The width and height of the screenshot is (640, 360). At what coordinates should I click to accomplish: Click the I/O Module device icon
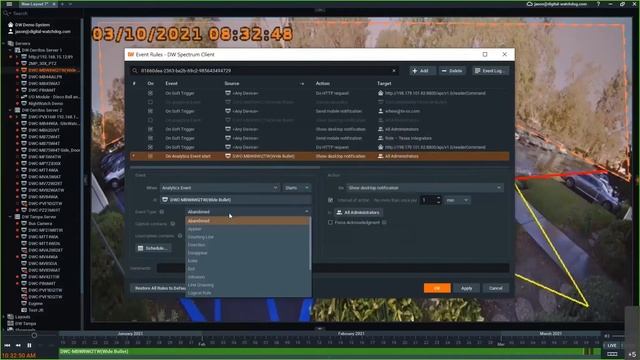click(24, 97)
